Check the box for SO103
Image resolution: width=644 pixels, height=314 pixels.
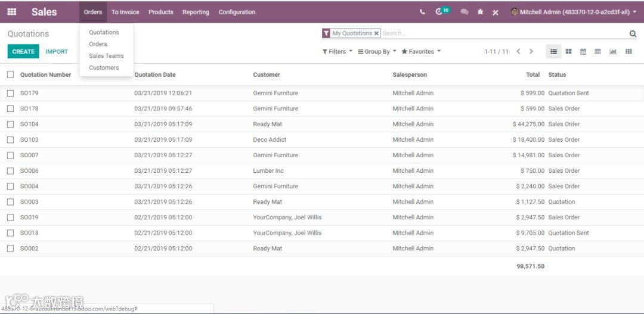pos(11,140)
